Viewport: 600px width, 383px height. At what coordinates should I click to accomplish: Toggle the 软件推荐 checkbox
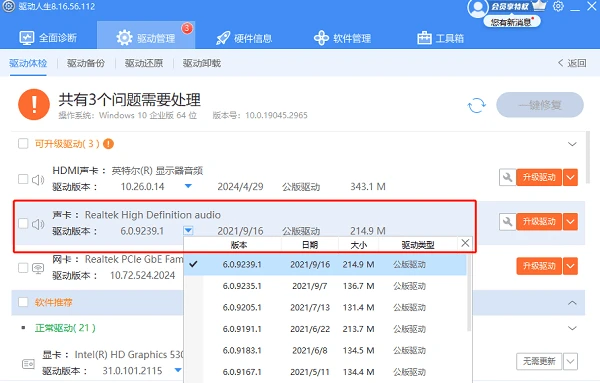(x=23, y=302)
